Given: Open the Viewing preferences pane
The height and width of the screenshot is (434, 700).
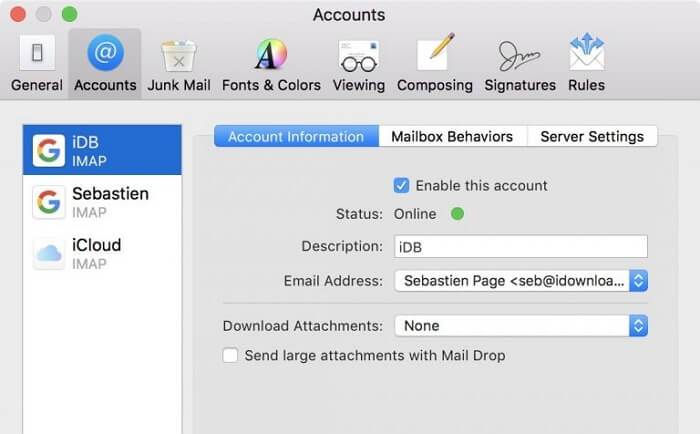Looking at the screenshot, I should point(358,64).
